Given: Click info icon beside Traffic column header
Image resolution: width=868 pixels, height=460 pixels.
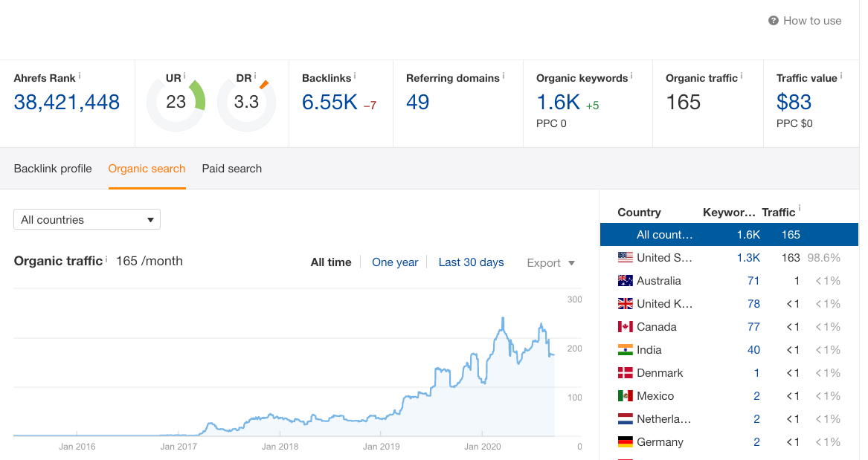Looking at the screenshot, I should tap(800, 209).
